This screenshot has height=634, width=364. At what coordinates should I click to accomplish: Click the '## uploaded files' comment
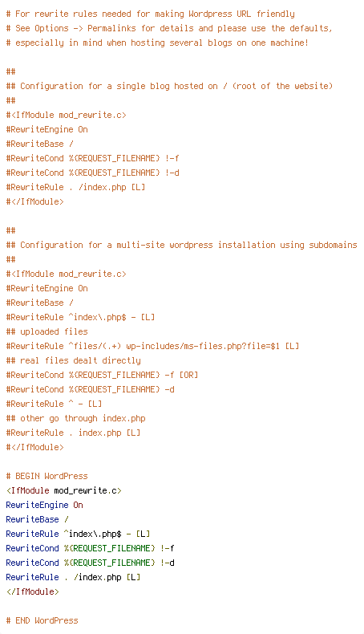(47, 331)
